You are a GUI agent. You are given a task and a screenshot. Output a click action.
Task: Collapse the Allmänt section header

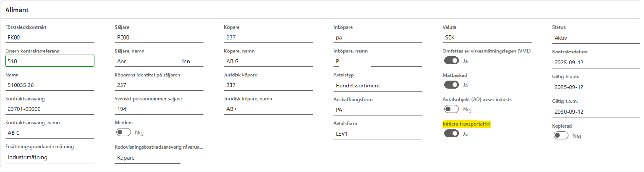click(17, 10)
